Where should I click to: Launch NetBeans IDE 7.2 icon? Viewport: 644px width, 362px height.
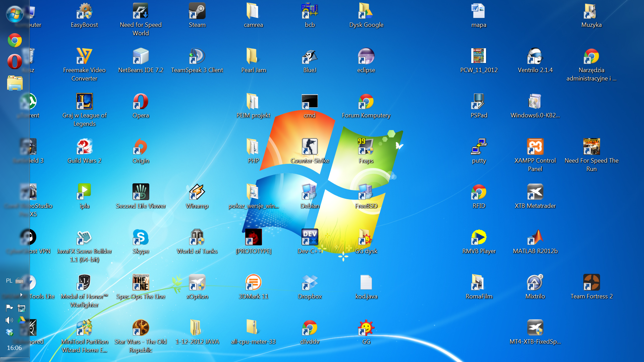(141, 61)
